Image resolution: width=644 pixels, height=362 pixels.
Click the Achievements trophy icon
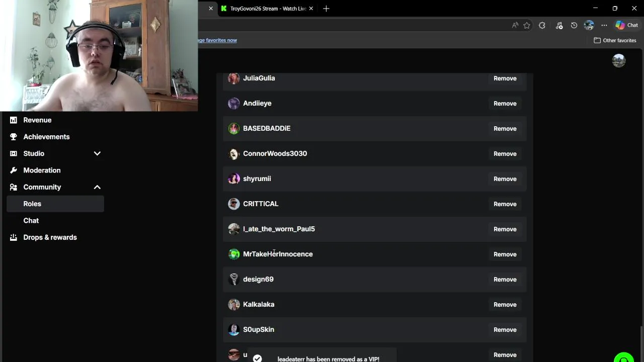(x=14, y=137)
